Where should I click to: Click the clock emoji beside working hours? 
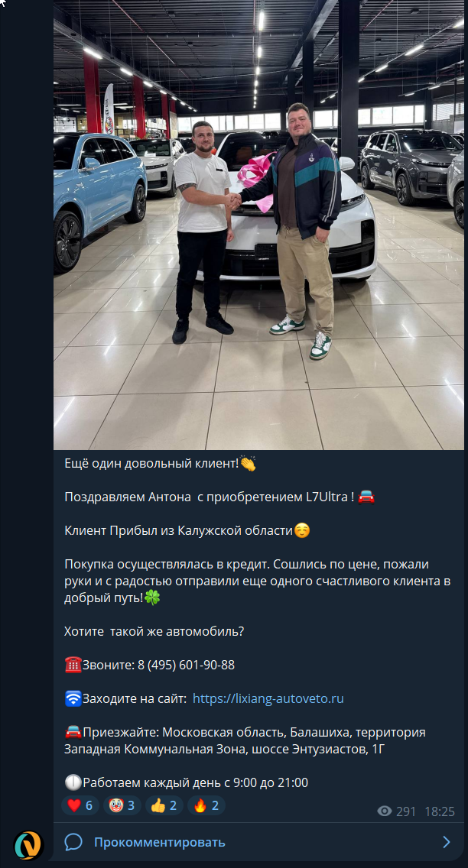73,782
